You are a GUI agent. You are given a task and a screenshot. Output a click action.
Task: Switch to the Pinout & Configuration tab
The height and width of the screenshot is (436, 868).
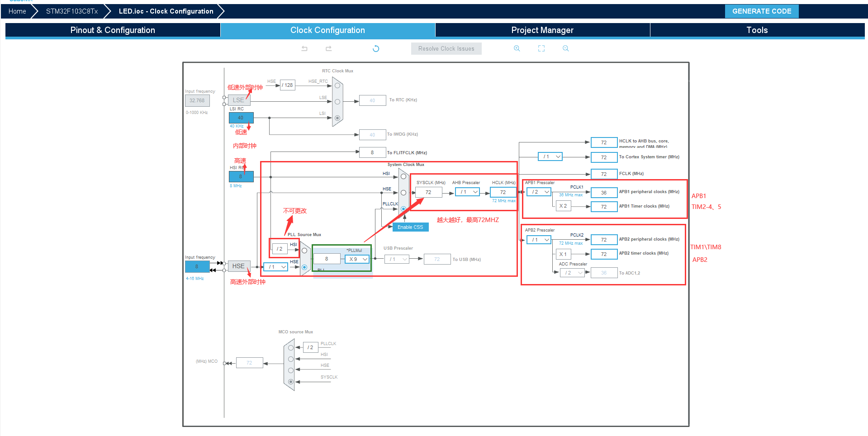coord(113,30)
